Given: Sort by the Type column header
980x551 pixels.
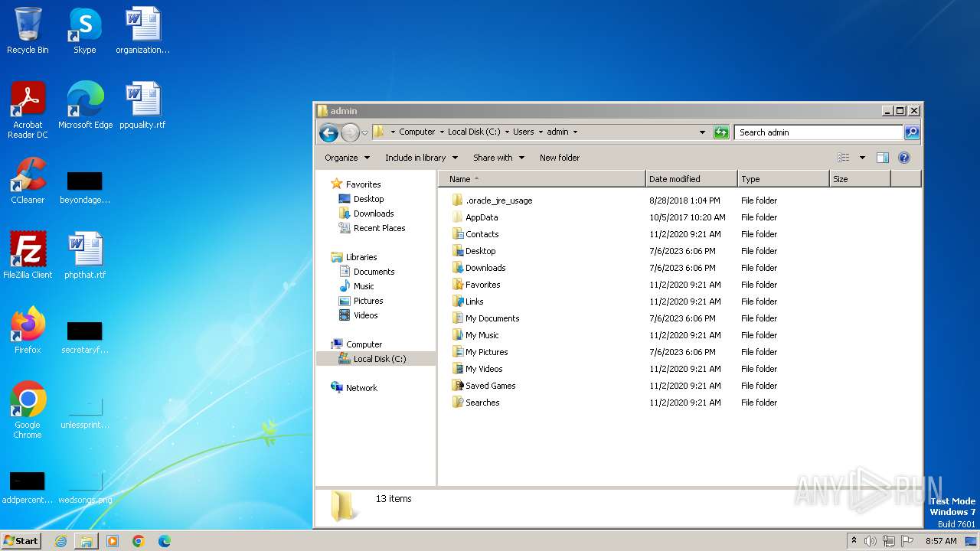Looking at the screenshot, I should point(783,179).
